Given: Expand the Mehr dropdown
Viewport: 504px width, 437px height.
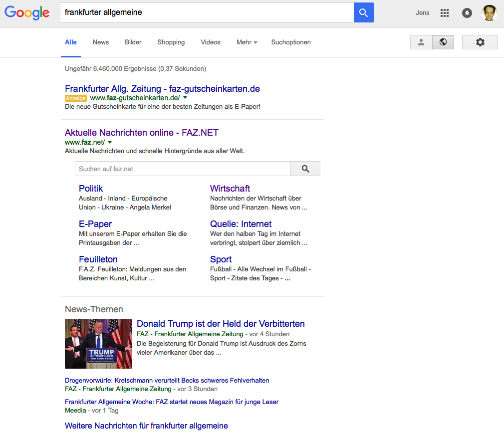Looking at the screenshot, I should click(x=247, y=42).
